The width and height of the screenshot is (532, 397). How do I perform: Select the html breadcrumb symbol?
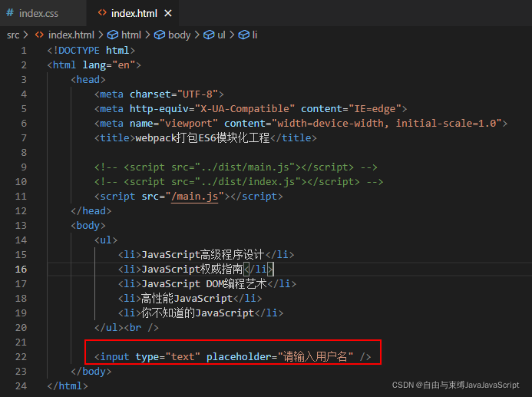click(131, 35)
